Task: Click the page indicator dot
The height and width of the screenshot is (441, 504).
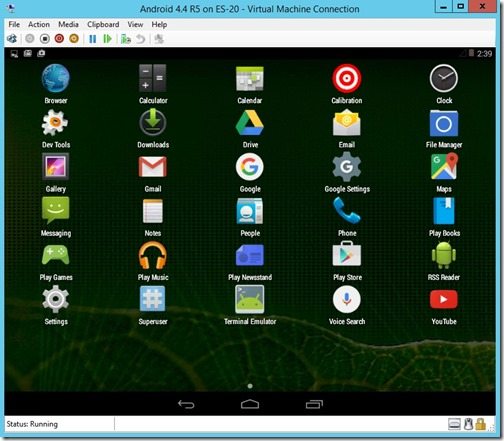Action: point(250,386)
